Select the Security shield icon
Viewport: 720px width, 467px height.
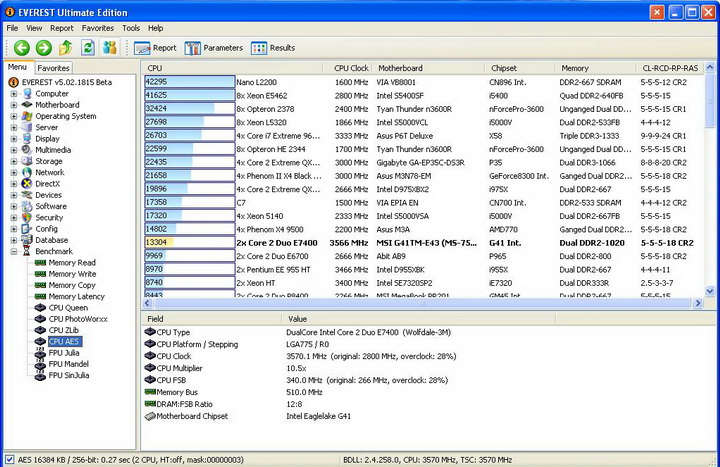point(27,218)
